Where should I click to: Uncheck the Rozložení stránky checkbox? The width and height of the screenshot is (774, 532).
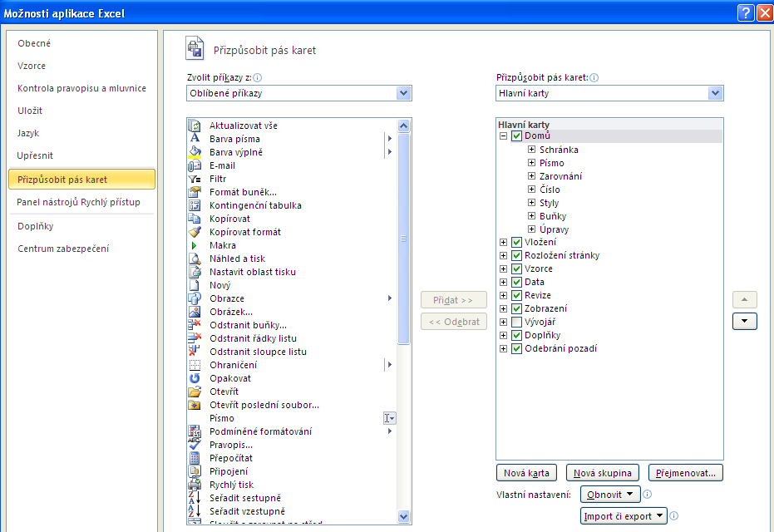(516, 256)
